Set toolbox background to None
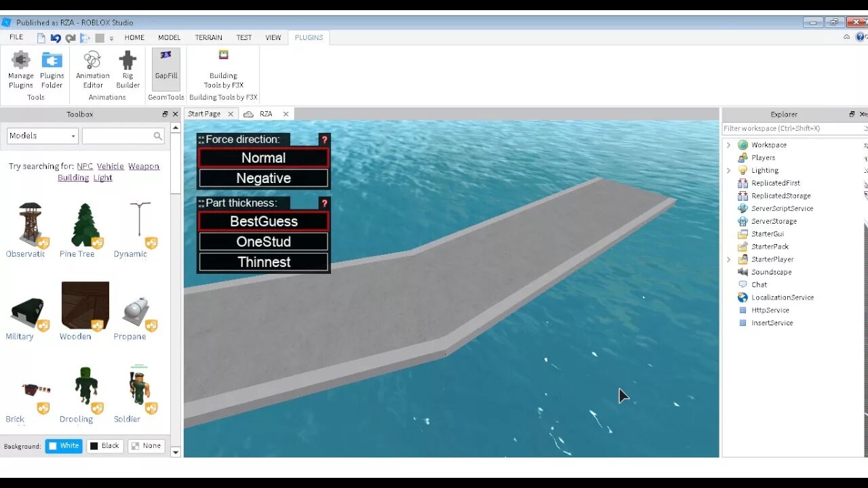The image size is (868, 488). (146, 446)
